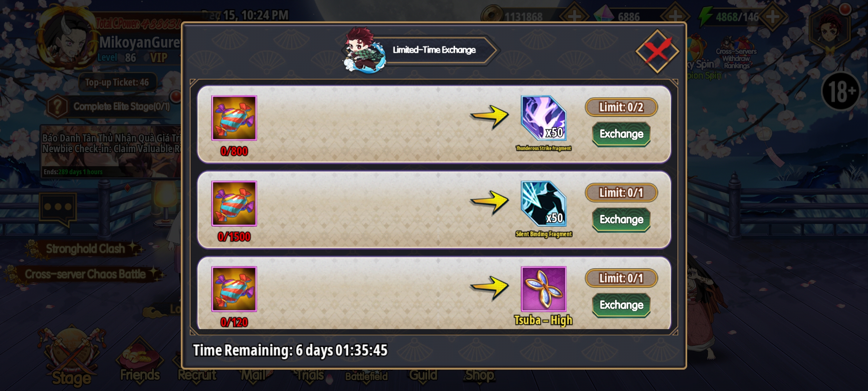Tap the candy icon costing 1500

pos(234,203)
